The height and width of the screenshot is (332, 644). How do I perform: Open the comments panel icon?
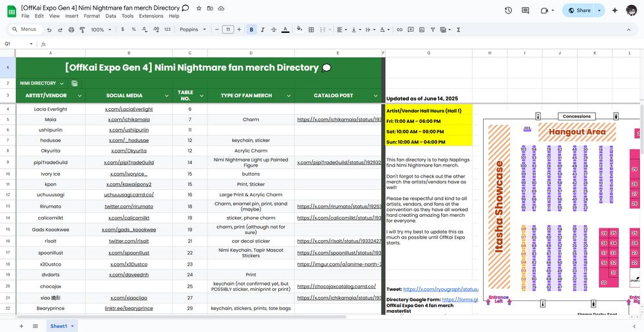(x=526, y=10)
